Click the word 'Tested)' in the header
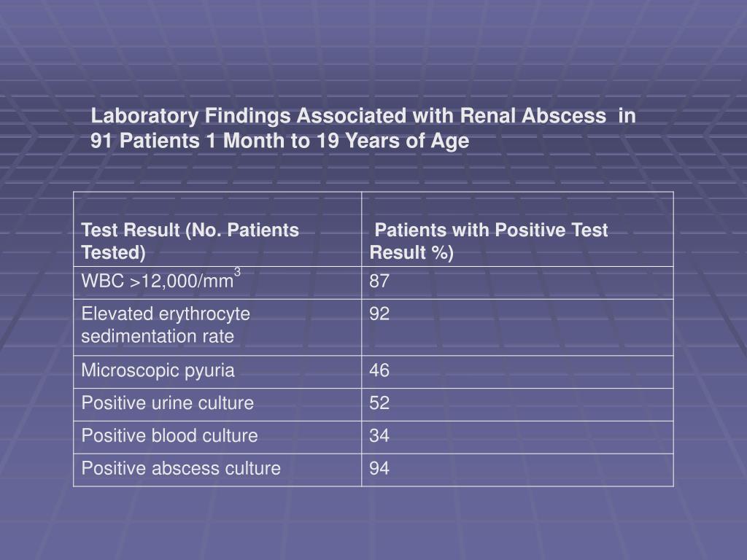 coord(113,252)
